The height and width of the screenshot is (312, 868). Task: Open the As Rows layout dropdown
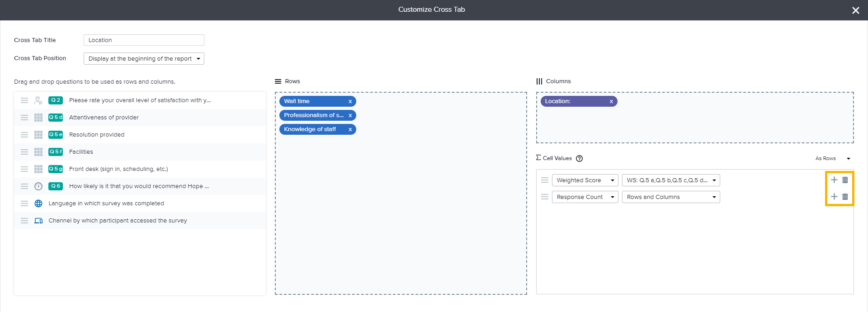[833, 159]
